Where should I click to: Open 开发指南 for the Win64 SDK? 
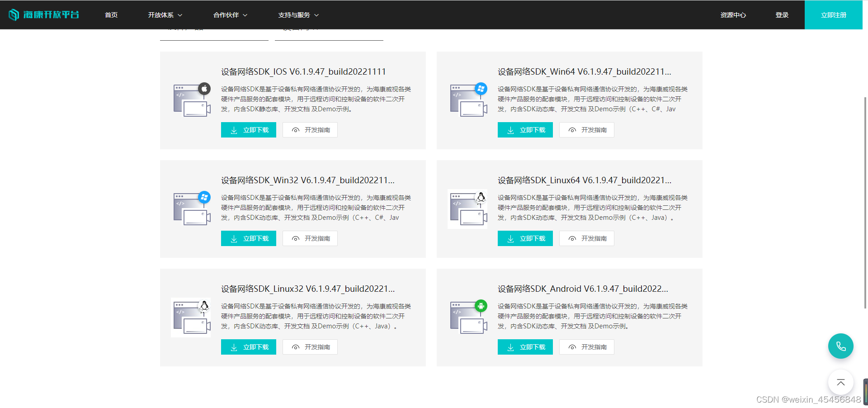coord(587,130)
